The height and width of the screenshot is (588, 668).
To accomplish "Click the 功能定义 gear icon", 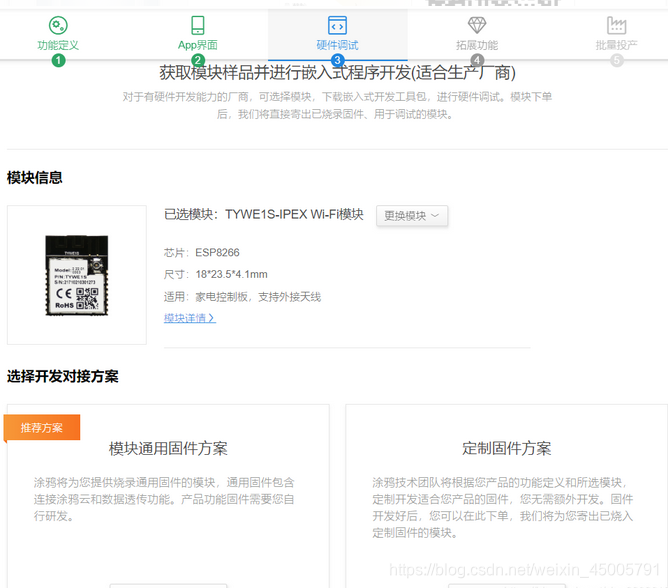I will [x=58, y=25].
